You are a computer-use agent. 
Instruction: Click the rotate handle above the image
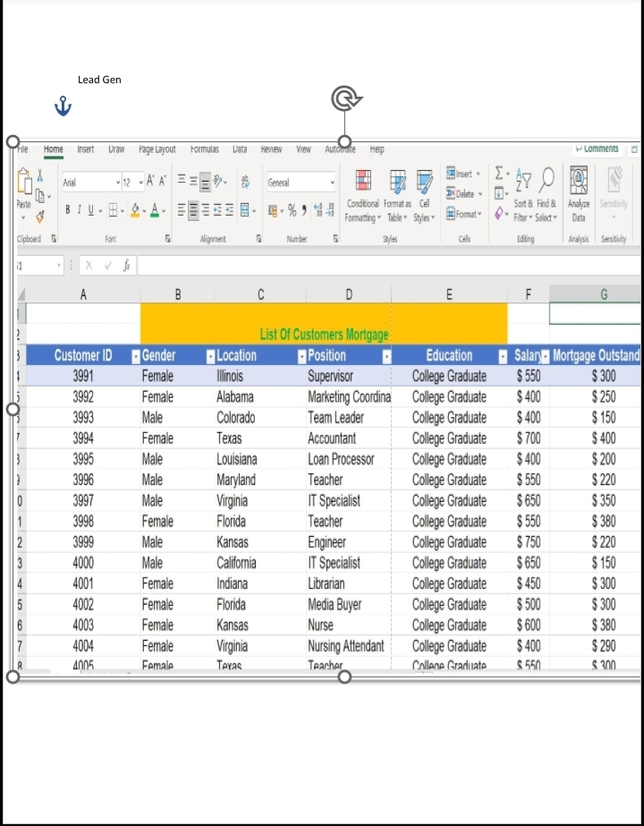click(345, 98)
